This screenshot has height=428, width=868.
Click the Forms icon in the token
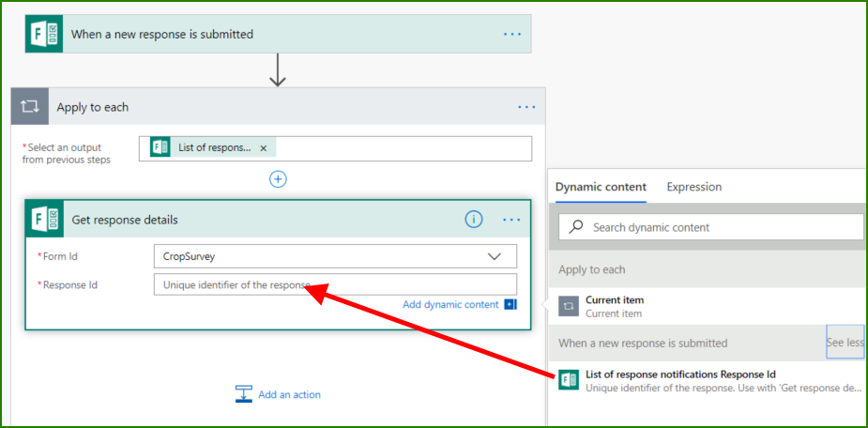point(160,148)
